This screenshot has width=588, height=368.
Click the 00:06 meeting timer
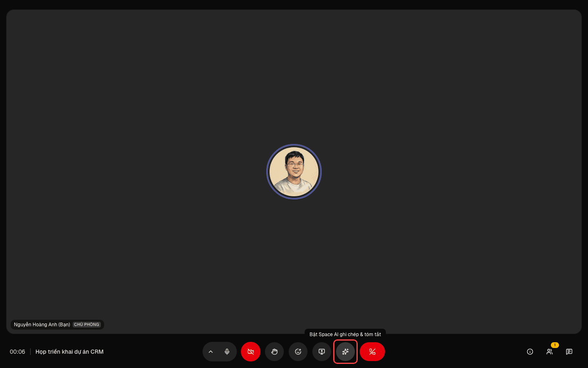pyautogui.click(x=18, y=352)
